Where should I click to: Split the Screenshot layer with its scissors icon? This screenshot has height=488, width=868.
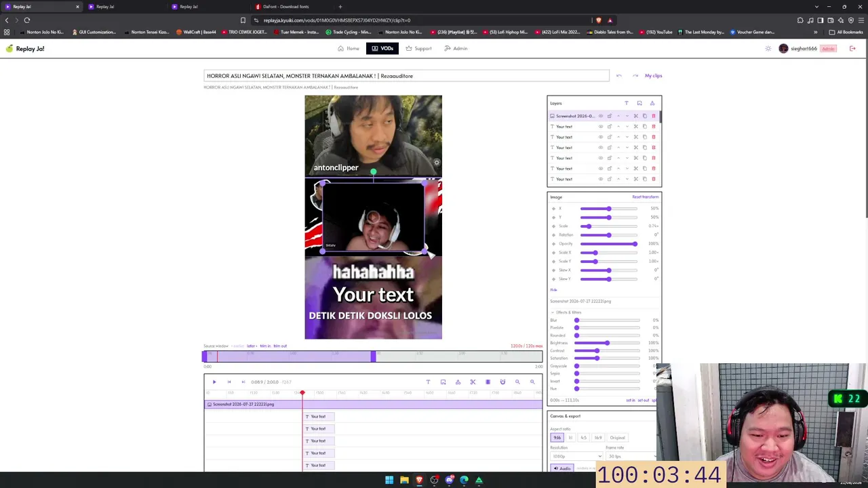[635, 116]
